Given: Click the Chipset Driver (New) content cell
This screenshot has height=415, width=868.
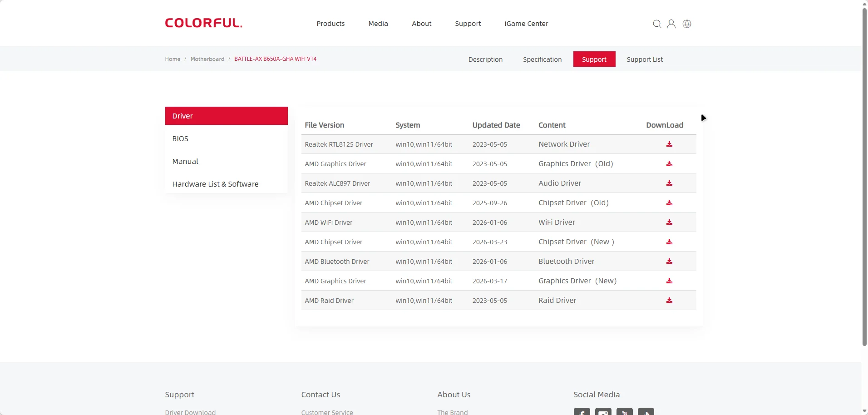Looking at the screenshot, I should [x=576, y=242].
